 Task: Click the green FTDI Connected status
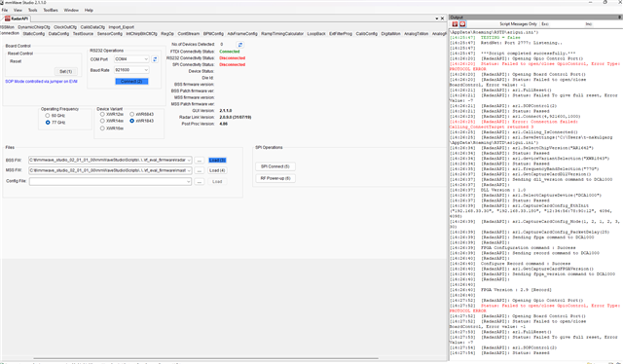[230, 52]
